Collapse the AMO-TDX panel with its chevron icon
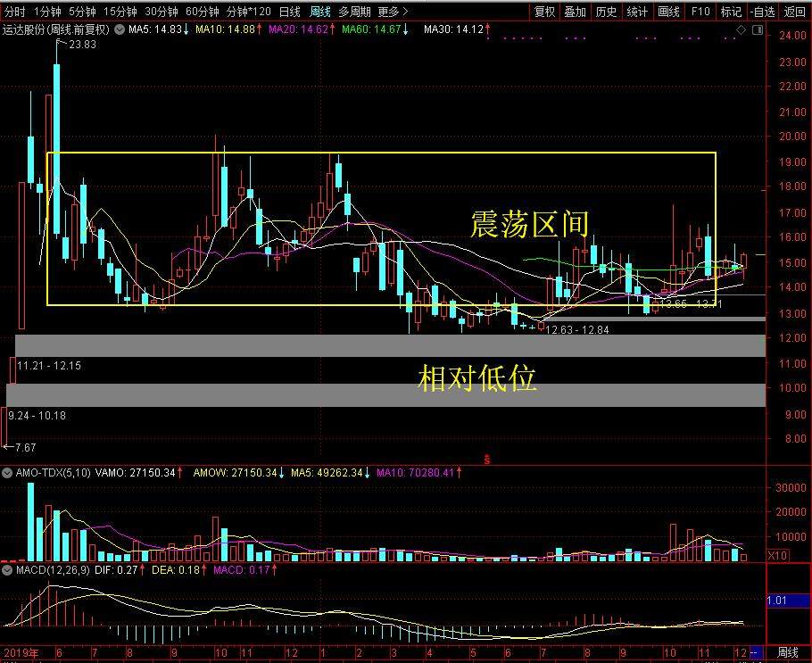The height and width of the screenshot is (663, 812). 6,473
